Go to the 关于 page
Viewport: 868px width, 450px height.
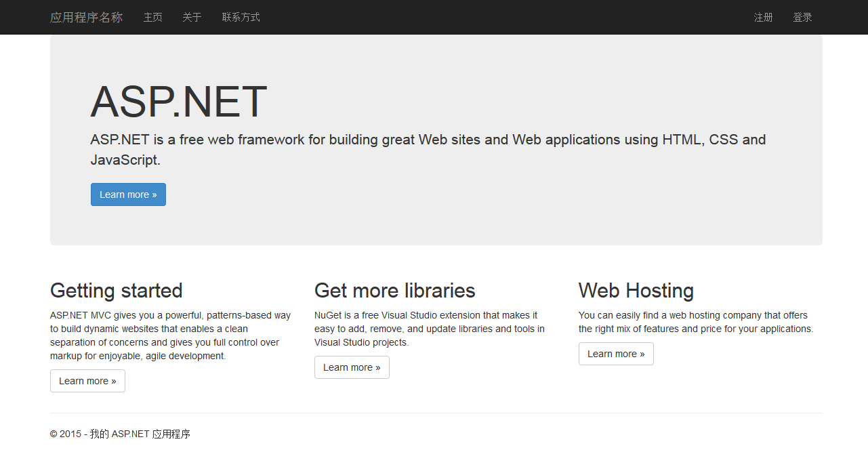click(192, 17)
